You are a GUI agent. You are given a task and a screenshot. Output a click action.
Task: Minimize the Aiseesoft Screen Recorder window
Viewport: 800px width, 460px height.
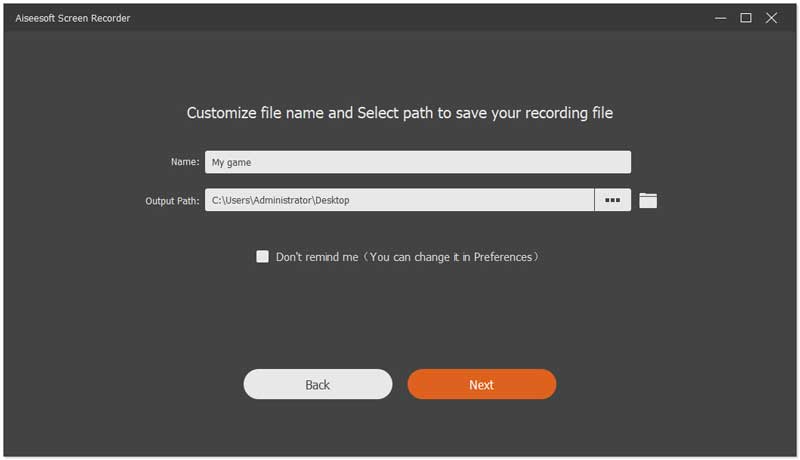click(x=720, y=18)
